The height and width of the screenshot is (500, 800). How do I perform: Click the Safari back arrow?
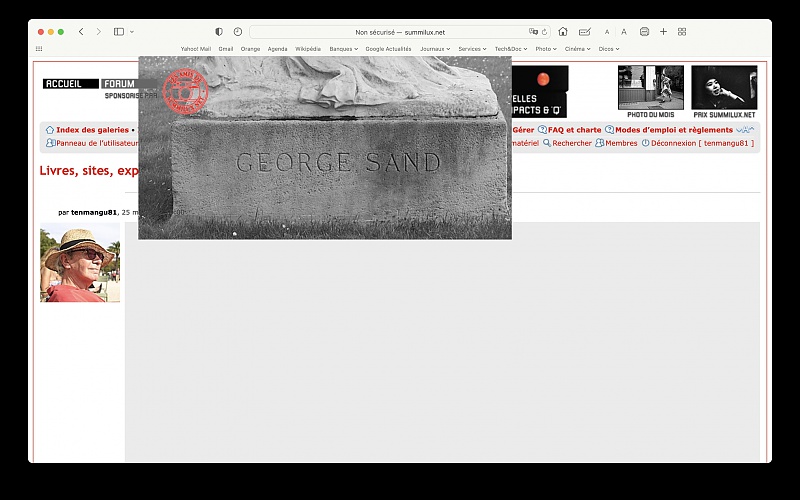[81, 32]
